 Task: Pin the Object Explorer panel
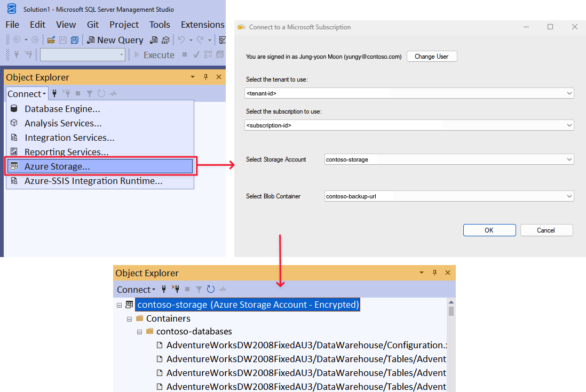tap(205, 77)
